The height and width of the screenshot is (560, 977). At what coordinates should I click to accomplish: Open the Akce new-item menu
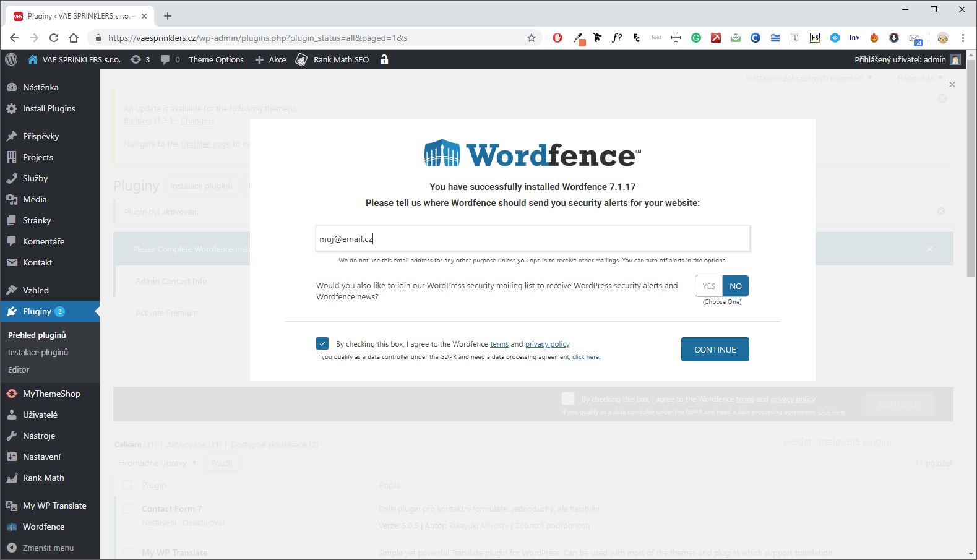(x=271, y=59)
